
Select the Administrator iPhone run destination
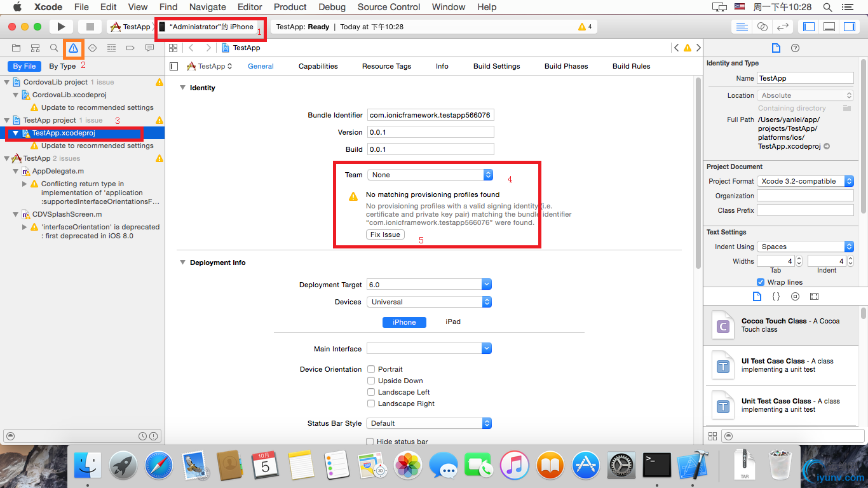coord(207,27)
